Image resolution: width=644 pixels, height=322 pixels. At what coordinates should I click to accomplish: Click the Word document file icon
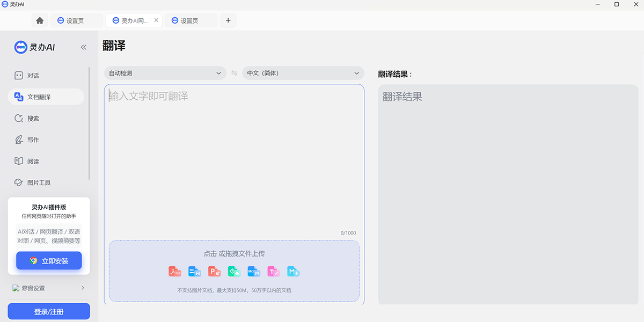click(194, 272)
